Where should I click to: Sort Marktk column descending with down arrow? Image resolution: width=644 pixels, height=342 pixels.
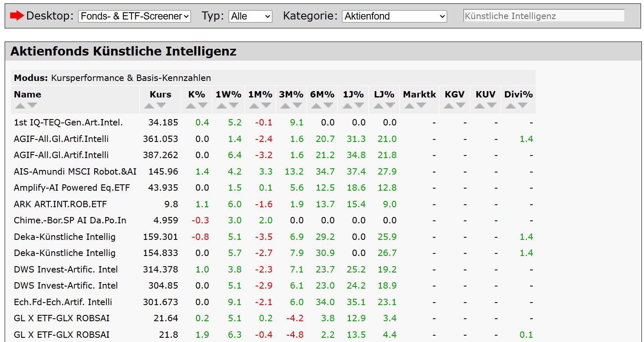(421, 106)
